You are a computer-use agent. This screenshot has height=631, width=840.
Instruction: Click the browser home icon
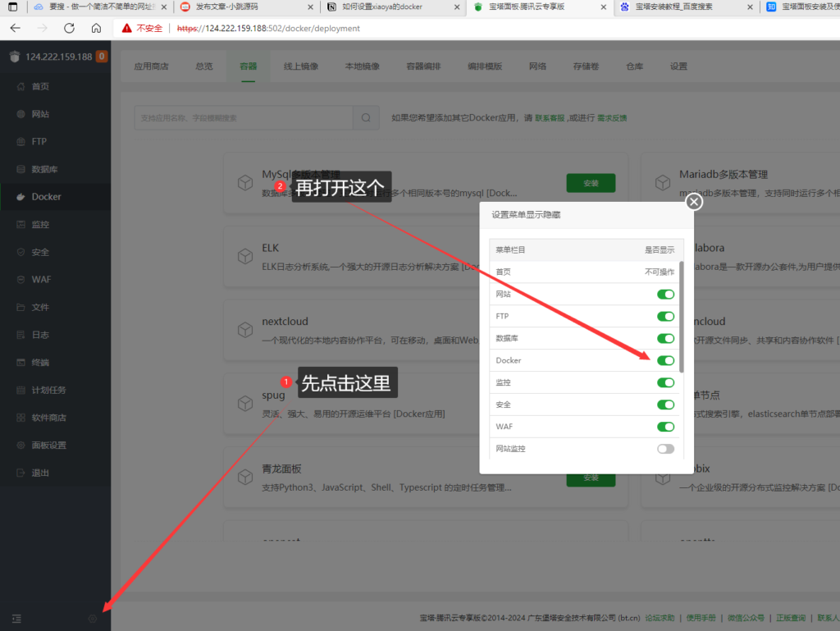pyautogui.click(x=96, y=28)
